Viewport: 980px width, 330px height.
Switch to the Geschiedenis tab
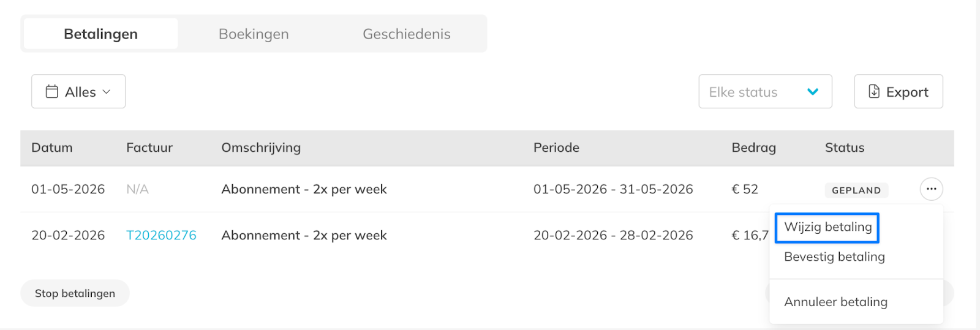406,34
